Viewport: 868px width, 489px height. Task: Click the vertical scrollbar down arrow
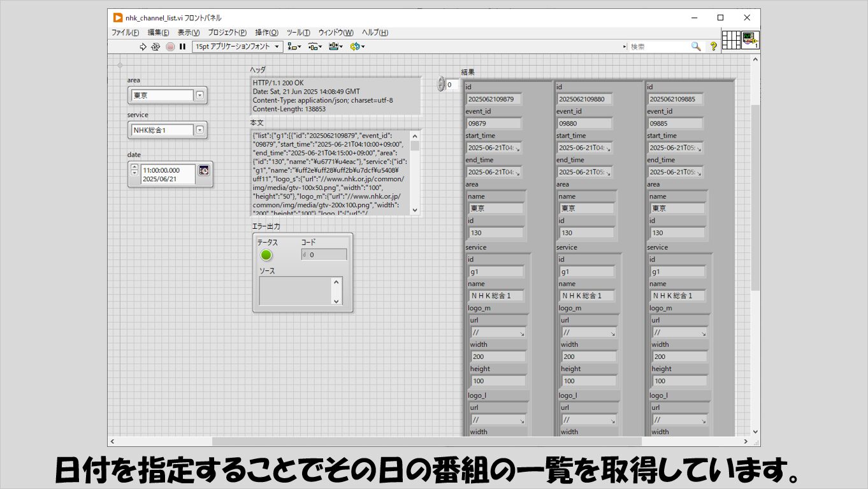[756, 432]
